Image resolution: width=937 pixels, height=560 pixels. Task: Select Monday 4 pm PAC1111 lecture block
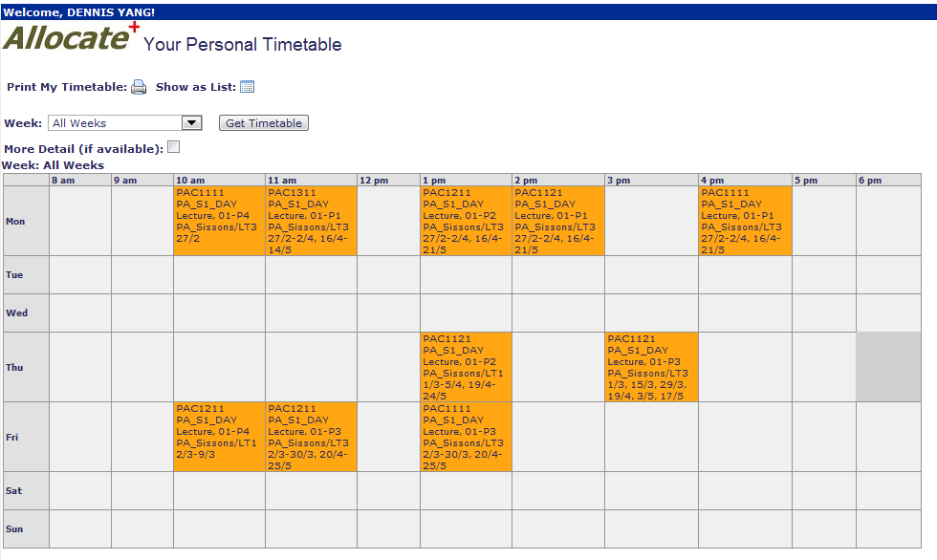click(x=745, y=221)
